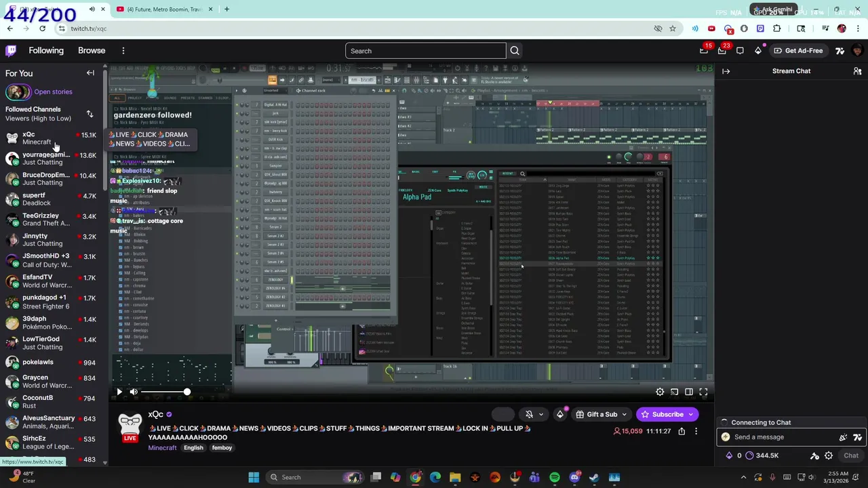
Task: Open Steam from the taskbar
Action: (x=594, y=477)
